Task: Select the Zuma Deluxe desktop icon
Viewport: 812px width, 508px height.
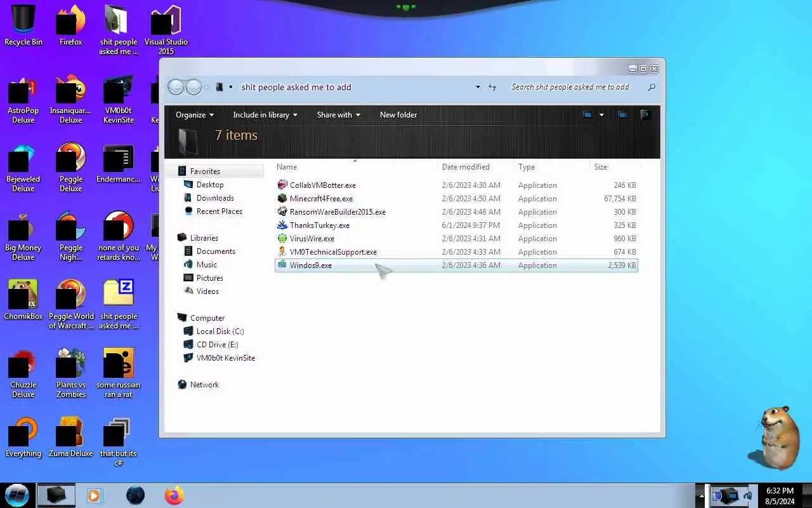Action: [x=70, y=438]
